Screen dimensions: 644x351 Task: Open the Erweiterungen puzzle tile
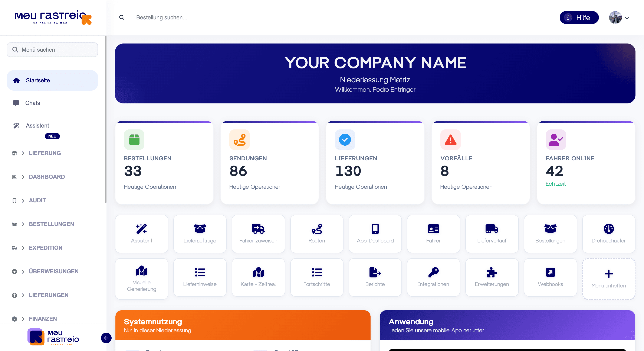coord(492,277)
